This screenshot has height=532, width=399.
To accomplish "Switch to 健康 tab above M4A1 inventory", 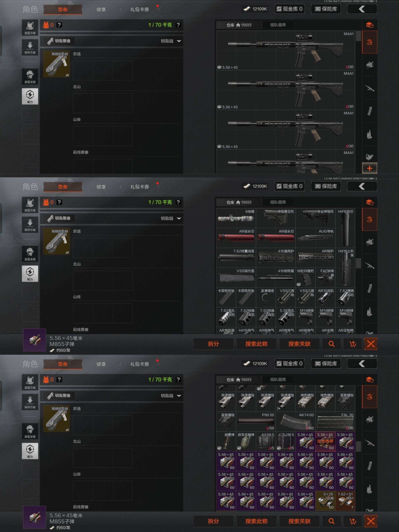I will (x=101, y=10).
